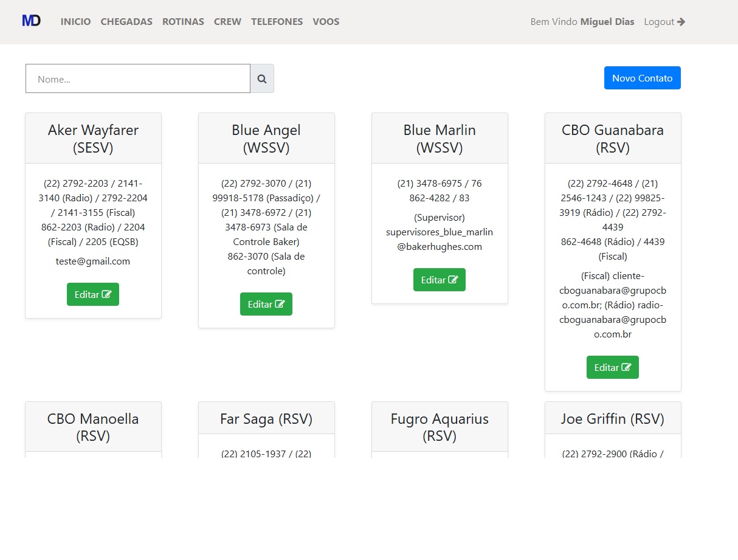738x560 pixels.
Task: Focus the Nome search field
Action: (138, 79)
